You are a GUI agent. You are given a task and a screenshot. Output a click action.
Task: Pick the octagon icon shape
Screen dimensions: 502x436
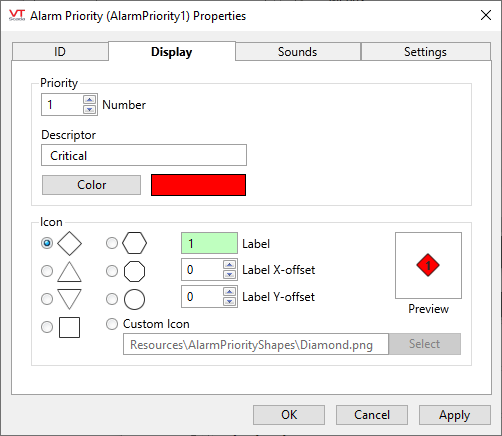click(134, 271)
